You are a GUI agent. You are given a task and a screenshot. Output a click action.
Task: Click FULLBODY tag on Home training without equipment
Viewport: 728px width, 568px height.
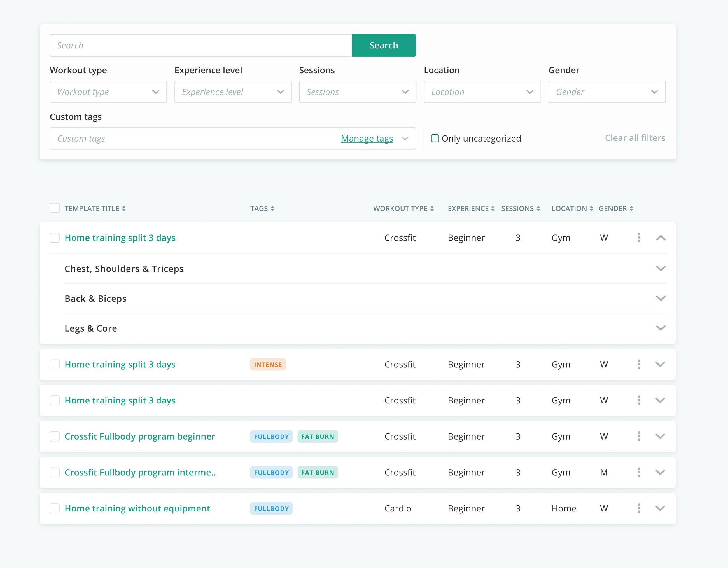(271, 508)
